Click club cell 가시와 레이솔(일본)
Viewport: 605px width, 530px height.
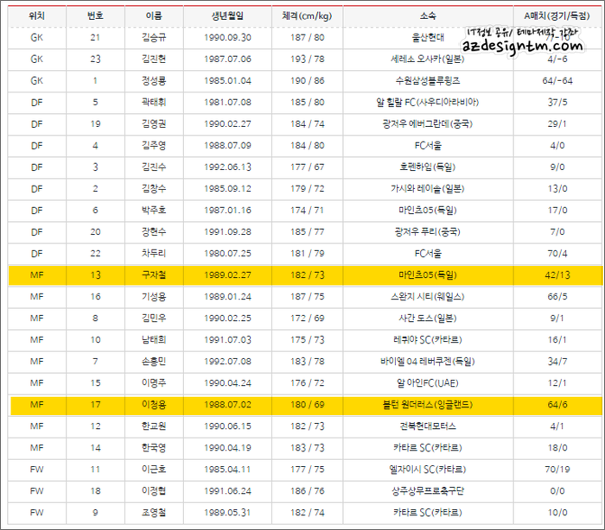[428, 189]
